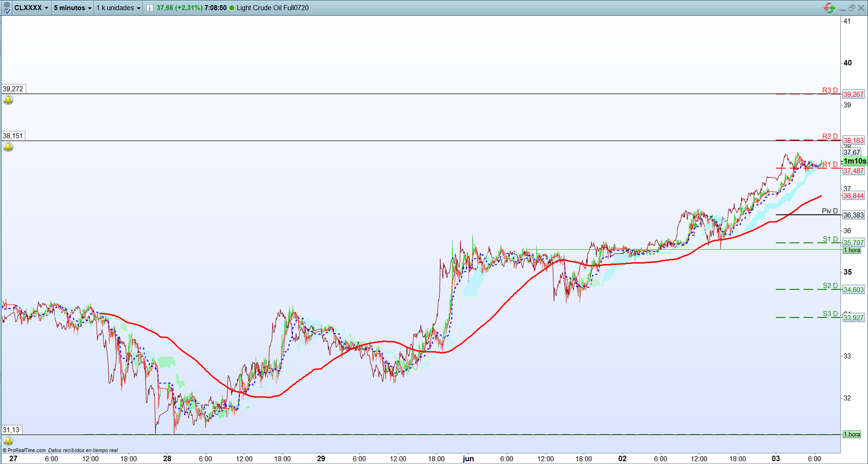The width and height of the screenshot is (868, 464).
Task: Open the 1 k unidades history dropdown
Action: (x=118, y=8)
